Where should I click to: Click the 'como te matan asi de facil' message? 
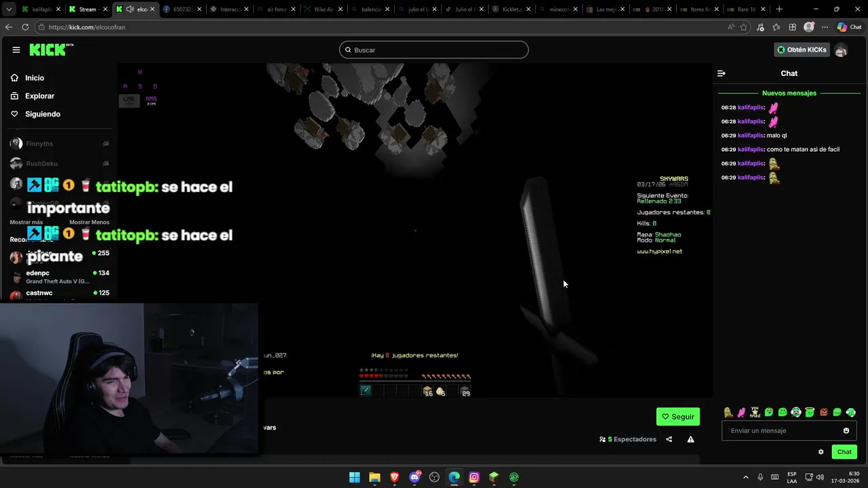[x=803, y=149]
